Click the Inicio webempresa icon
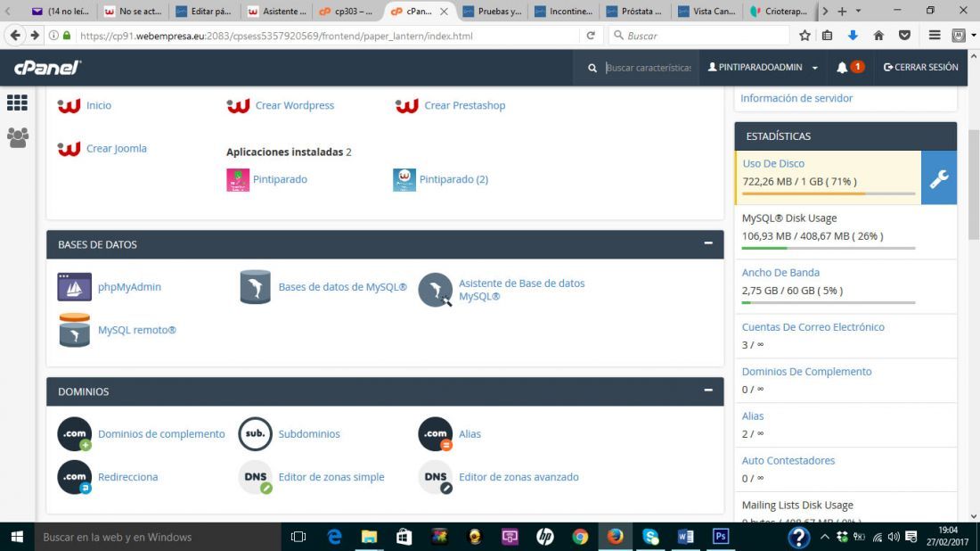 (69, 106)
